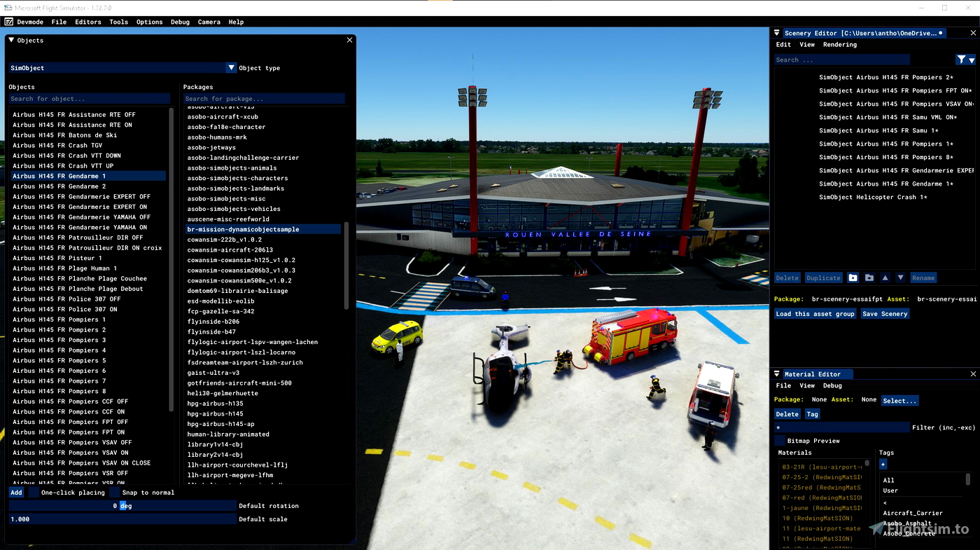Open the Devmode menu
980x550 pixels.
coord(30,22)
